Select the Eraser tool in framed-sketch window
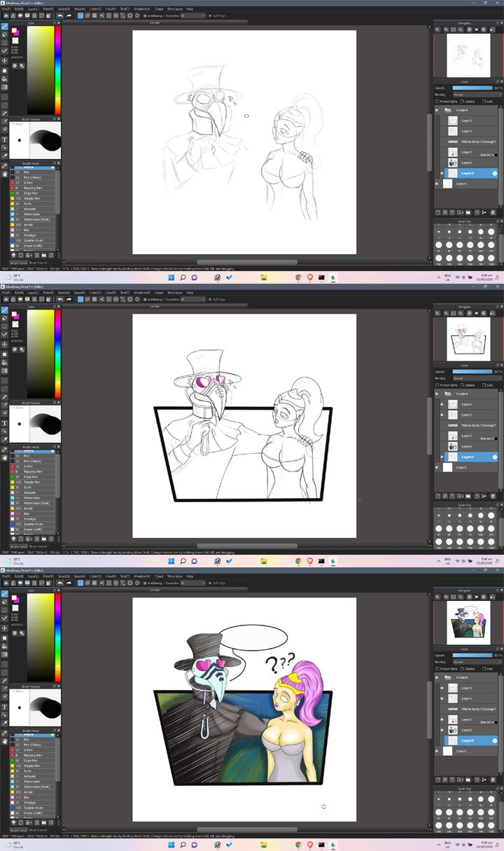Viewport: 504px width, 851px height. [x=4, y=317]
